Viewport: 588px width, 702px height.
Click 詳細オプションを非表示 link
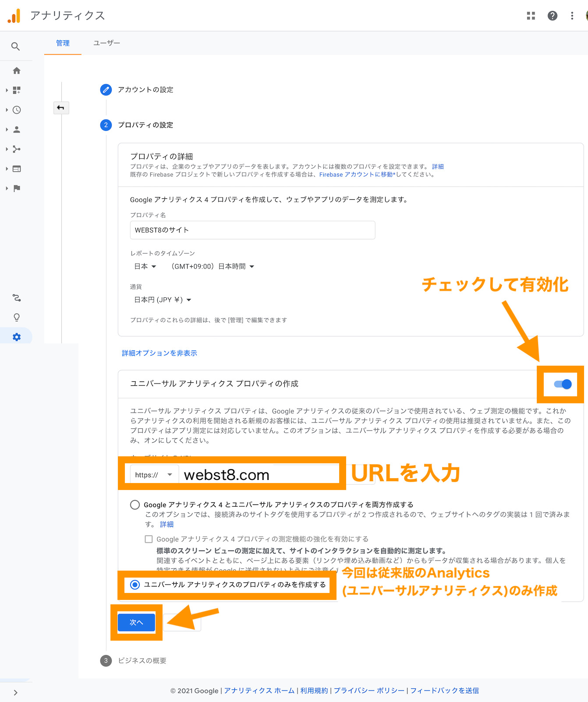pos(159,353)
